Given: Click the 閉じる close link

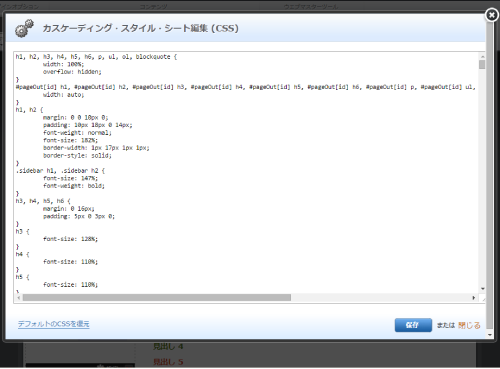Looking at the screenshot, I should pos(469,325).
